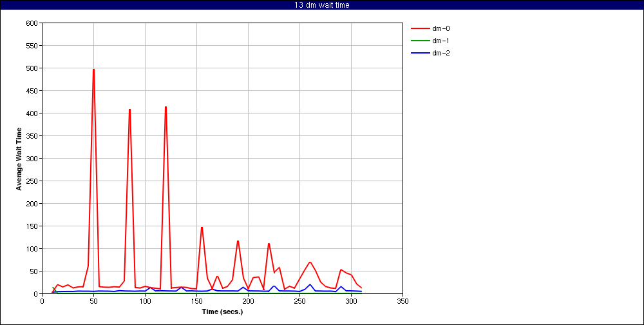Click the 'Time (secs.)' axis label
The height and width of the screenshot is (325, 644).
point(222,311)
